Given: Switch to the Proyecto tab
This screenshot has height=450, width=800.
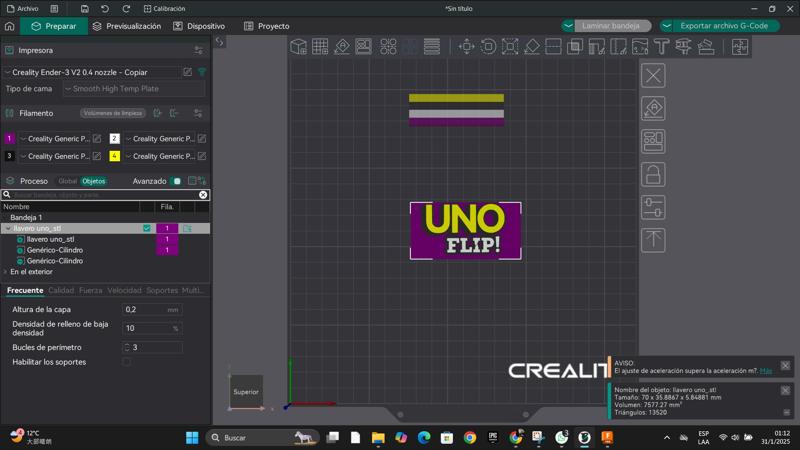Looking at the screenshot, I should pyautogui.click(x=267, y=26).
